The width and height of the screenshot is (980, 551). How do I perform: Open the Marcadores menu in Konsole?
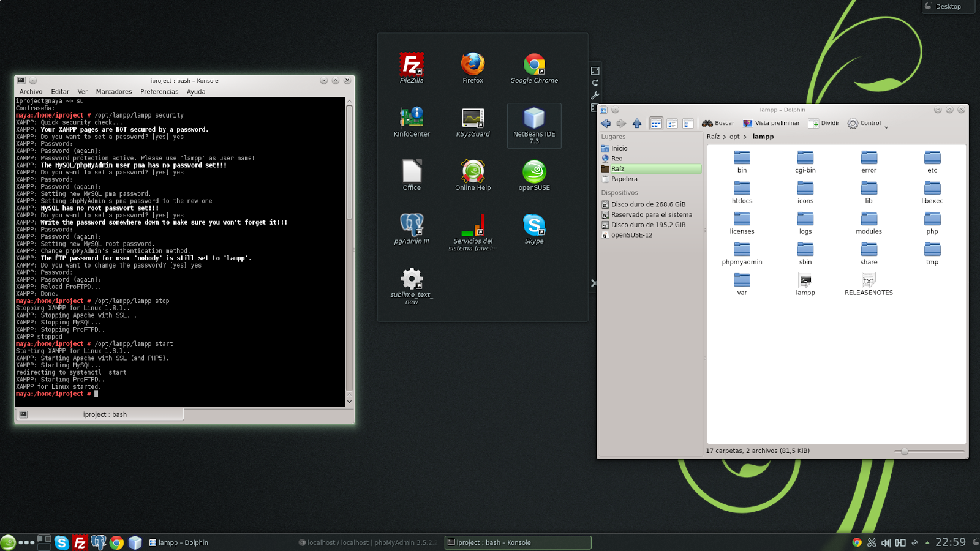click(113, 91)
